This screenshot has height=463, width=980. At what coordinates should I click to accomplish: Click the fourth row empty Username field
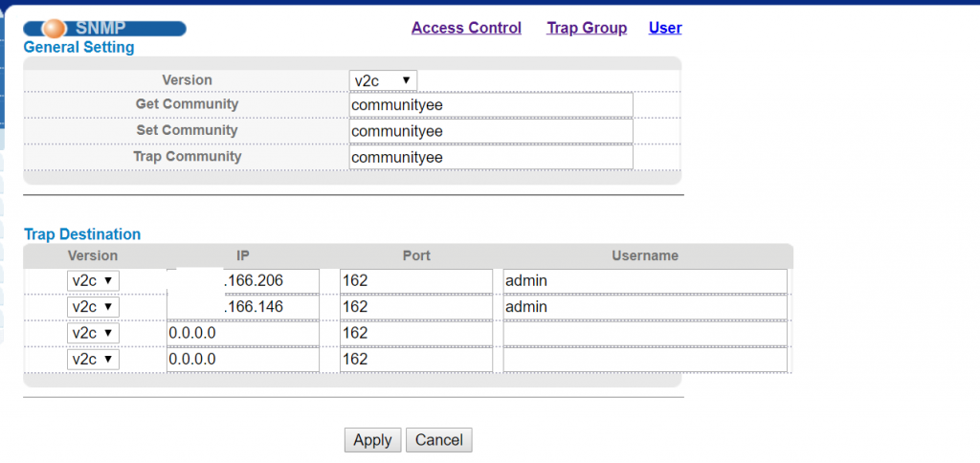point(644,359)
